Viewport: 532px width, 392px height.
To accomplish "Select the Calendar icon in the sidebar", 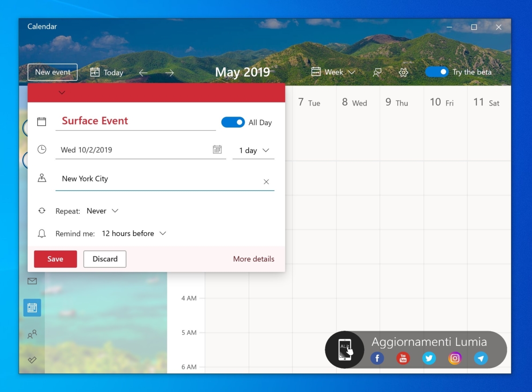I will pos(31,307).
